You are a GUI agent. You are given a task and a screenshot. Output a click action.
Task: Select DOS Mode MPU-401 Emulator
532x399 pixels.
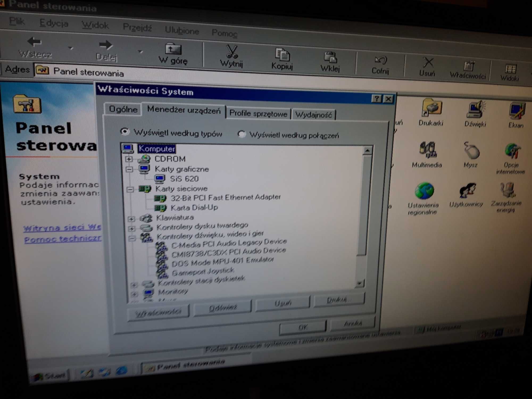tap(223, 262)
